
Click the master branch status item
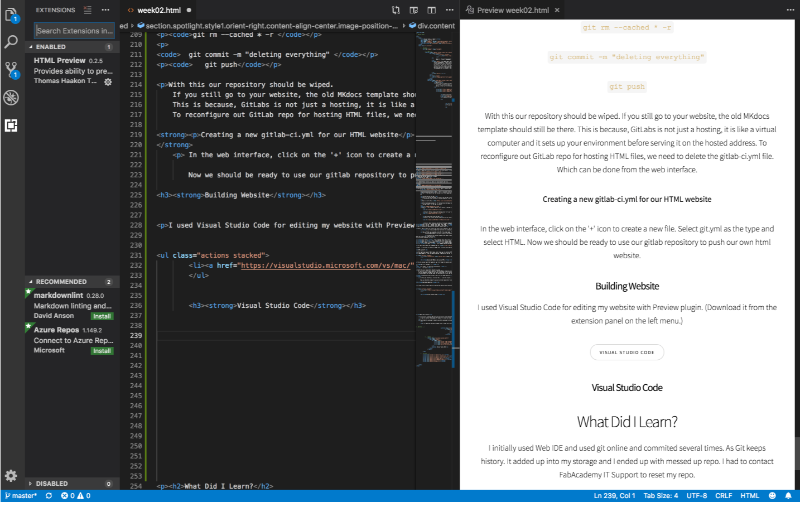point(21,496)
